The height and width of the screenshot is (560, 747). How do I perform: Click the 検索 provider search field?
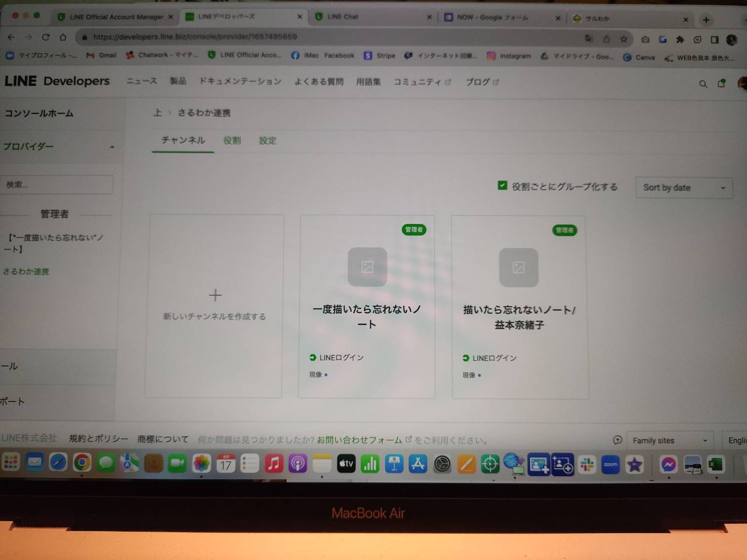tap(57, 184)
